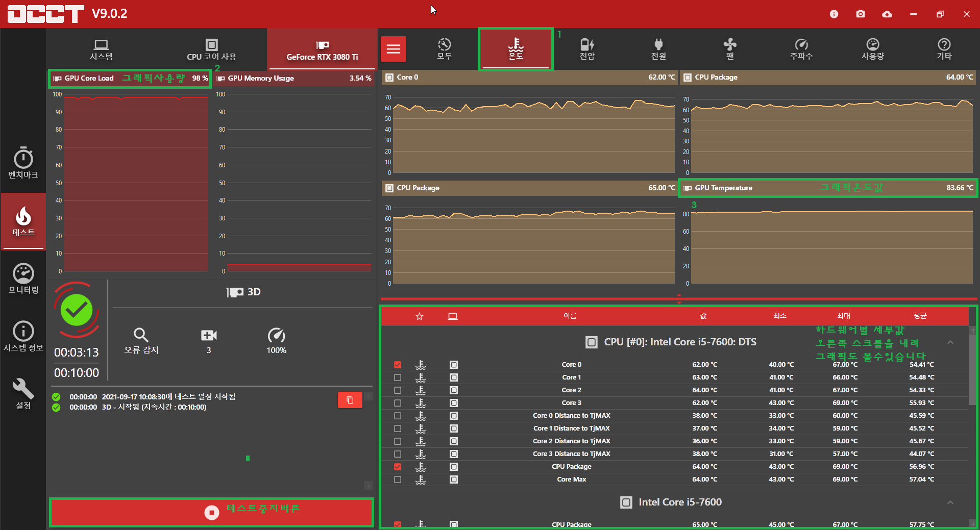The height and width of the screenshot is (530, 980).
Task: Check Core 3 Distance to TjMAX checkbox
Action: click(x=398, y=454)
